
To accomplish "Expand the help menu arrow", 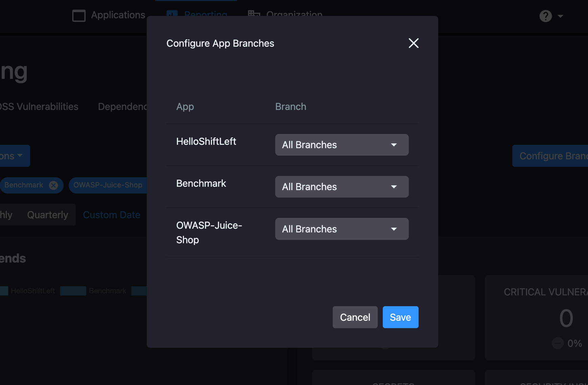I will click(560, 16).
